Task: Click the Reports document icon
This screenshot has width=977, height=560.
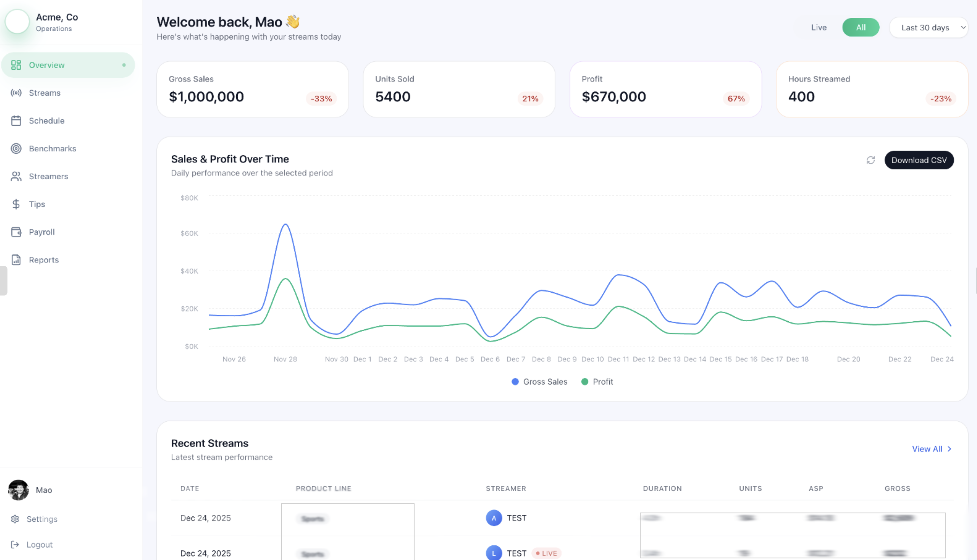Action: (x=16, y=260)
